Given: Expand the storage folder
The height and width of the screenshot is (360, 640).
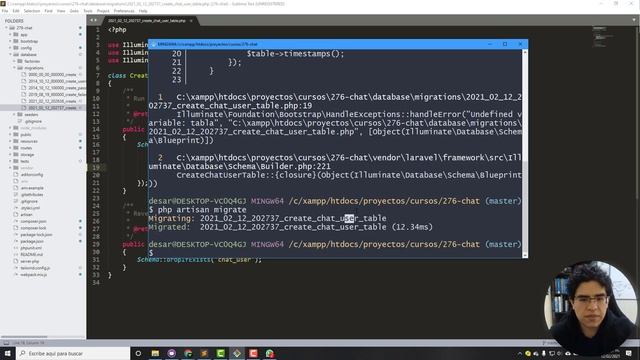Looking at the screenshot, I should [11, 154].
